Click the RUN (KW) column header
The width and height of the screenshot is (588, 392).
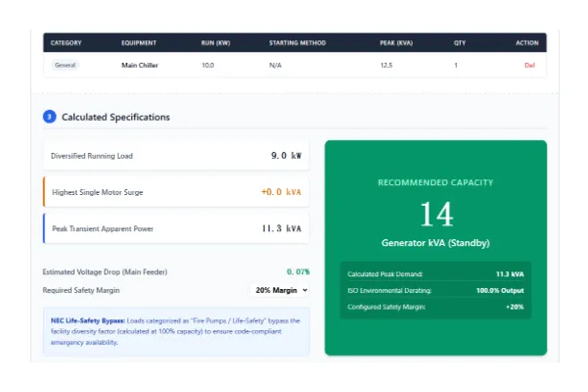(216, 43)
